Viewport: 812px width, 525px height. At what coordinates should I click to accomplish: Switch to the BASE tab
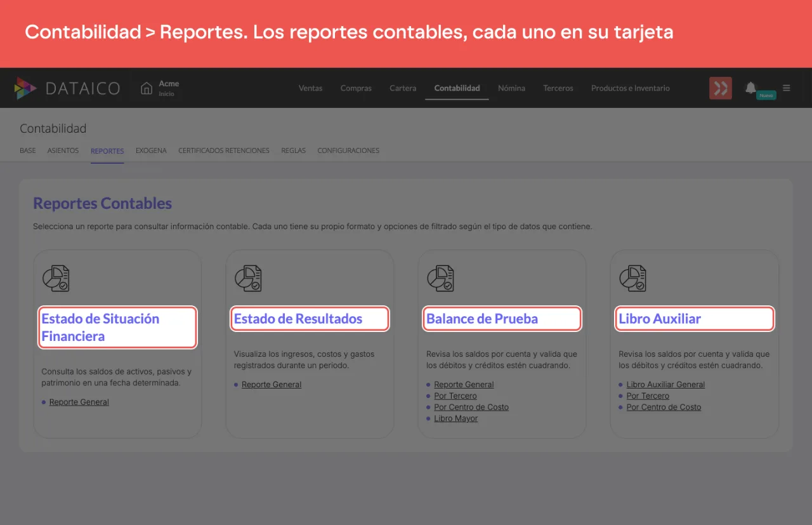[28, 151]
